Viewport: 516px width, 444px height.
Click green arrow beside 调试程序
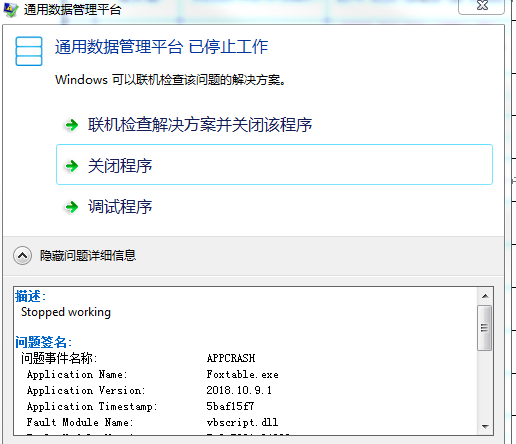pos(71,207)
